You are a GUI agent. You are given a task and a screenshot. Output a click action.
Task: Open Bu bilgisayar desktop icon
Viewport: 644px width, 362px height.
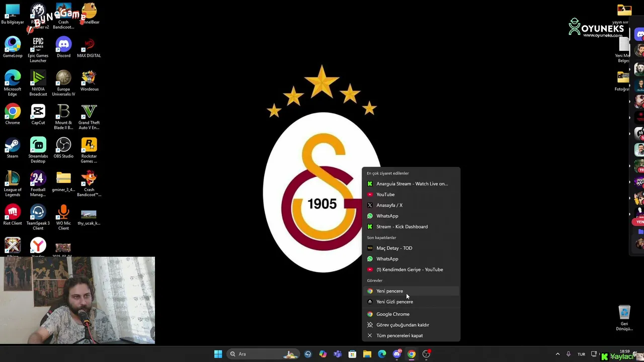[x=13, y=14]
